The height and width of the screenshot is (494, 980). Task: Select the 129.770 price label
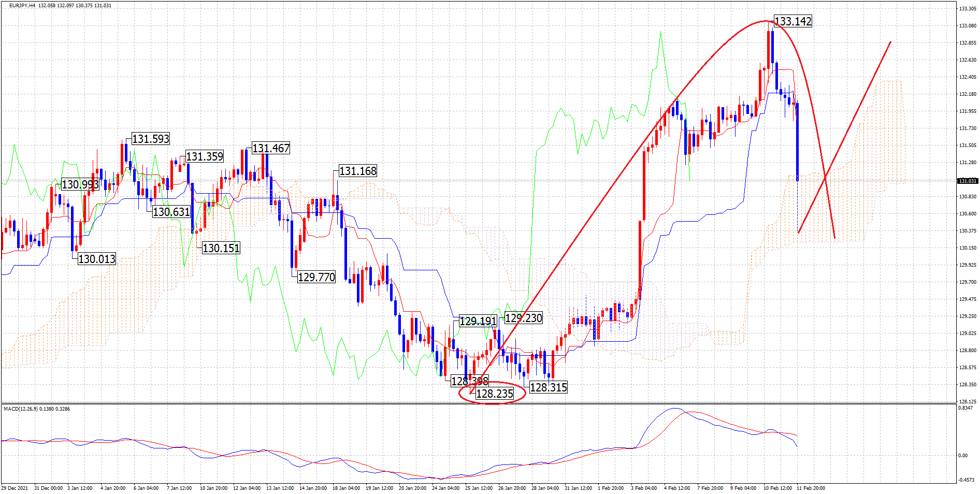pyautogui.click(x=316, y=277)
